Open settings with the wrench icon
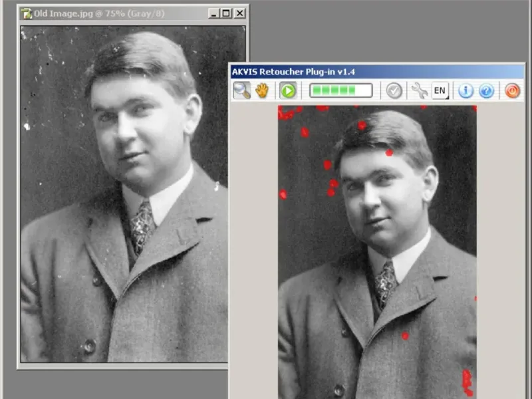Viewport: 532px width, 399px height. pos(420,90)
